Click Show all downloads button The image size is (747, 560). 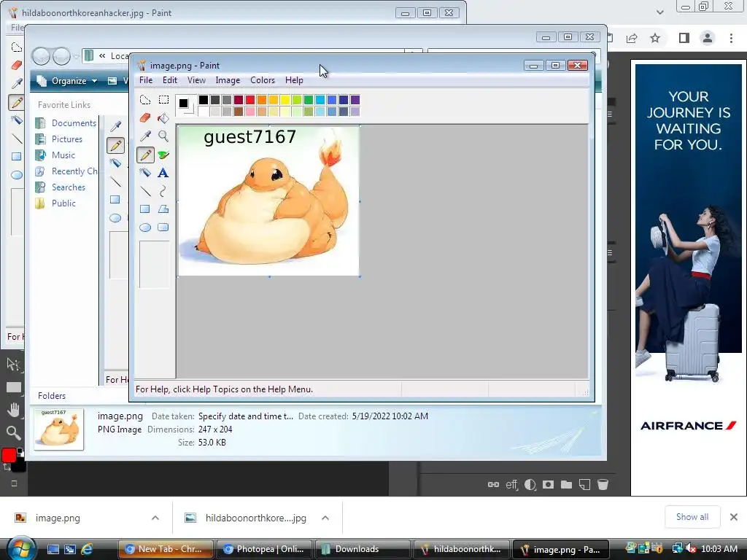[692, 517]
